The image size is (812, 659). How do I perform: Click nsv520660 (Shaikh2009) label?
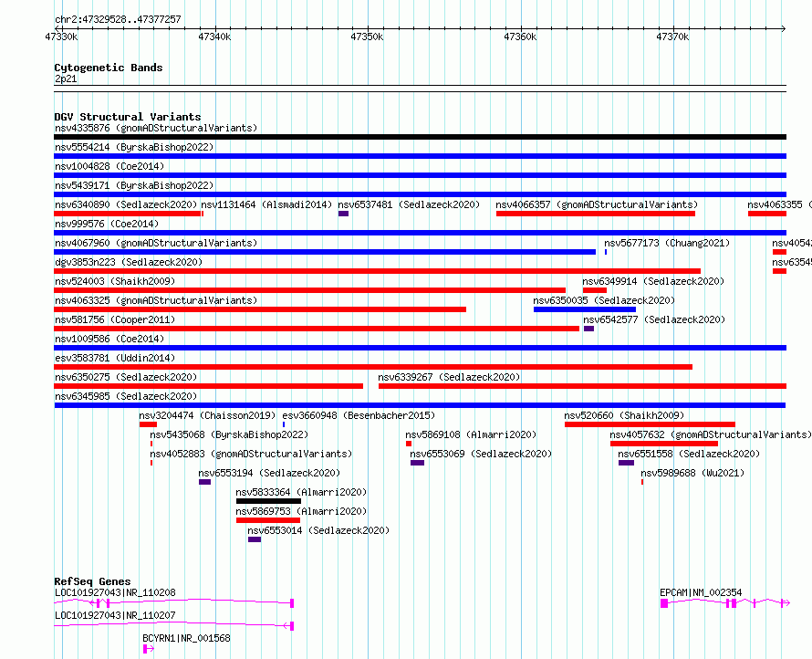click(x=624, y=415)
